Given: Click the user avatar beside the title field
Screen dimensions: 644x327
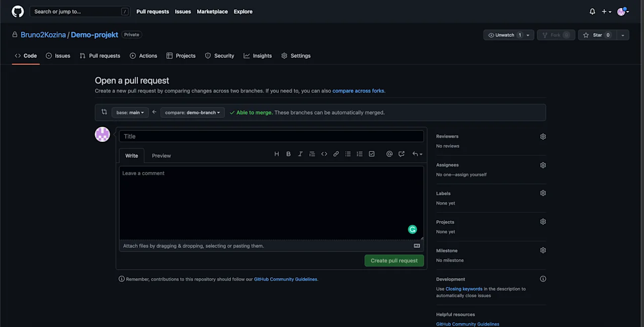Looking at the screenshot, I should point(103,134).
